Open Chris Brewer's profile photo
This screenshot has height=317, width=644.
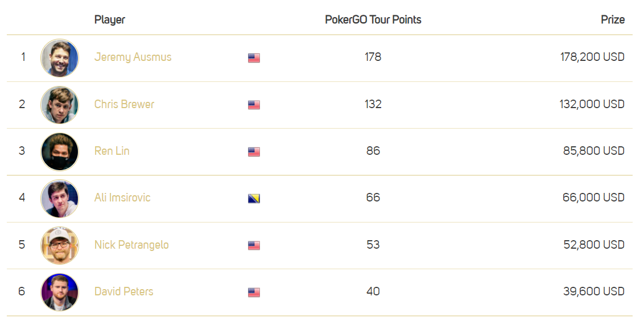[x=60, y=105]
